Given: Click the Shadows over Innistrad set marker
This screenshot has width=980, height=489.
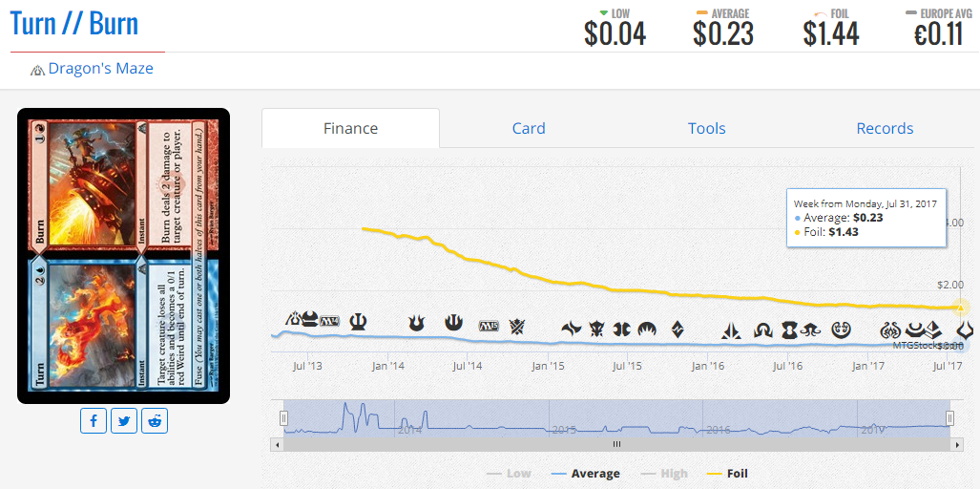Looking at the screenshot, I should [763, 330].
